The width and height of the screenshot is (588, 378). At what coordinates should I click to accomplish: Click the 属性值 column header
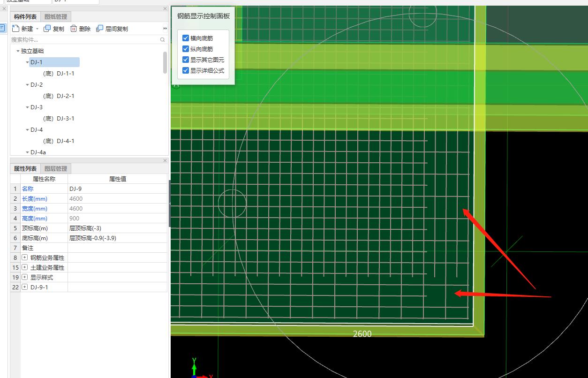tap(117, 179)
